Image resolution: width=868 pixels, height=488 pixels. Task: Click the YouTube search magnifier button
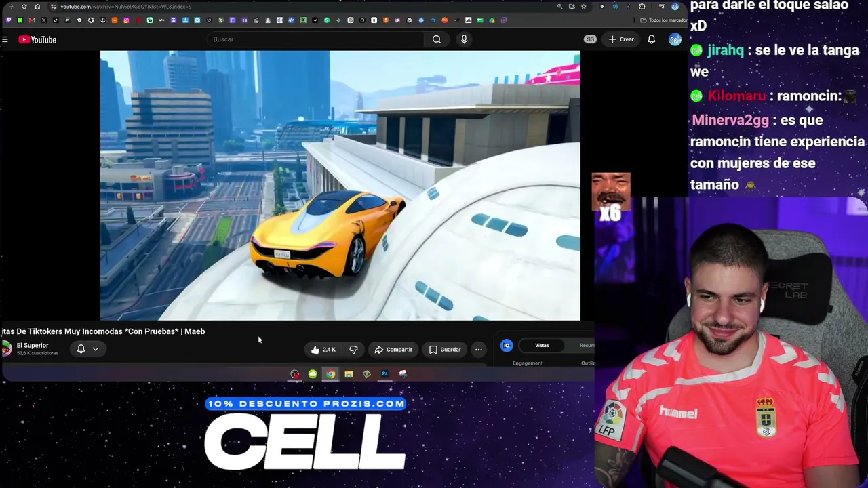(x=437, y=39)
